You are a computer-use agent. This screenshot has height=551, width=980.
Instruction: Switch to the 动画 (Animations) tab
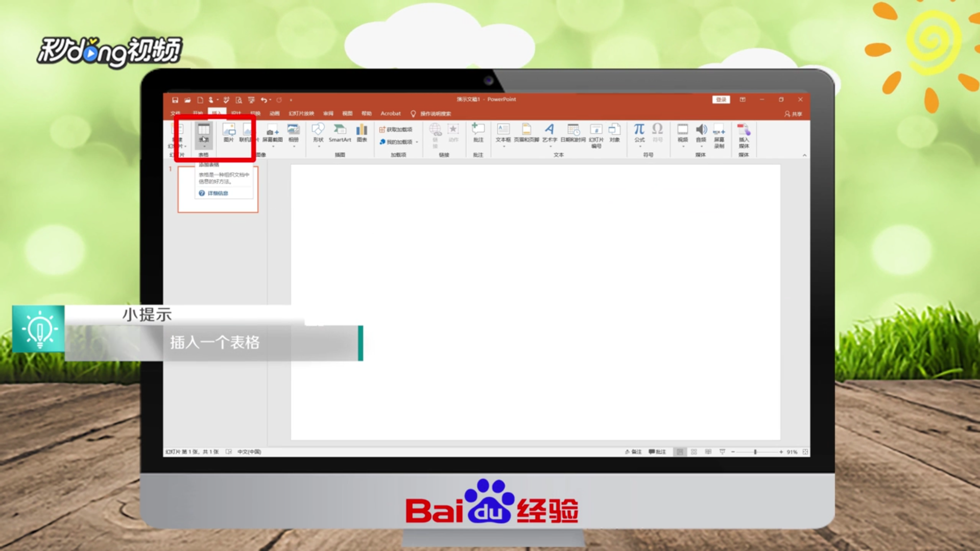(x=275, y=113)
